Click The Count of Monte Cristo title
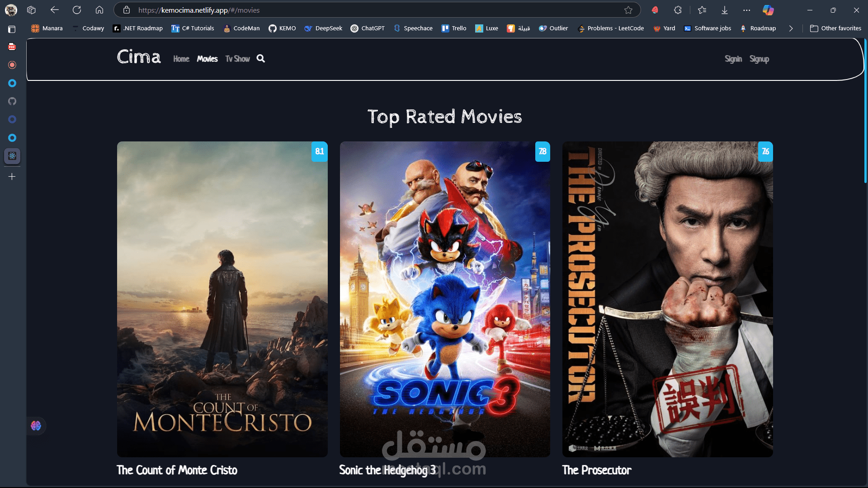This screenshot has width=868, height=488. click(177, 470)
